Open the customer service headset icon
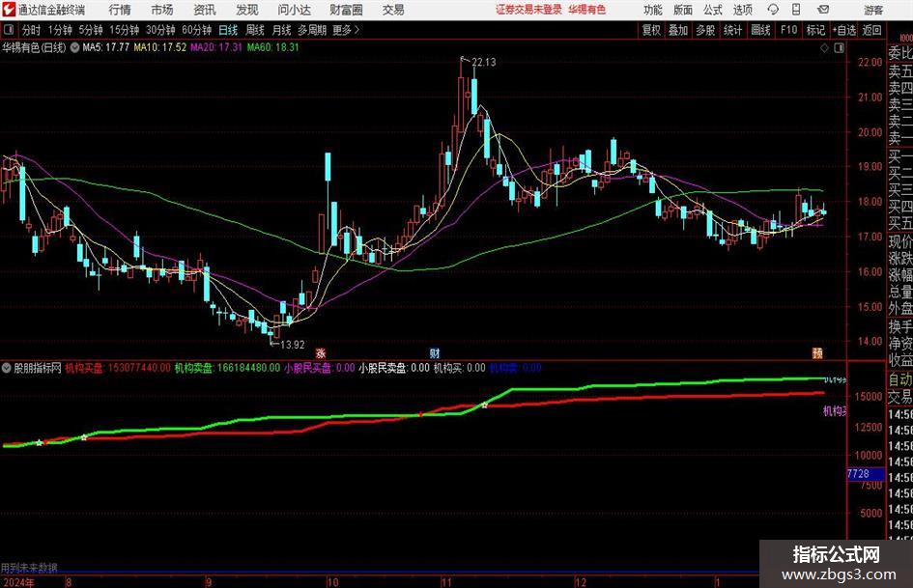 (773, 10)
